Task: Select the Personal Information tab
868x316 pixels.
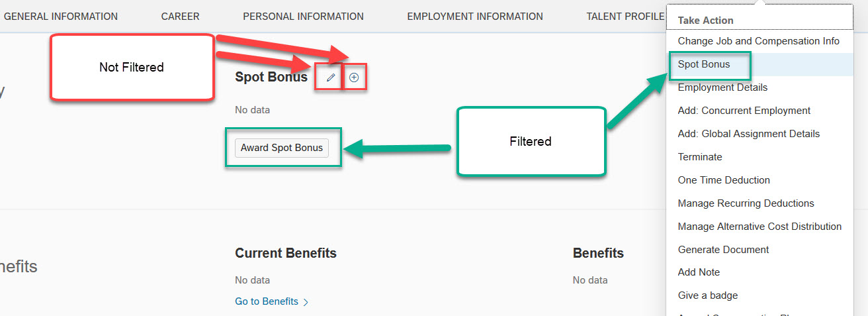Action: coord(303,17)
